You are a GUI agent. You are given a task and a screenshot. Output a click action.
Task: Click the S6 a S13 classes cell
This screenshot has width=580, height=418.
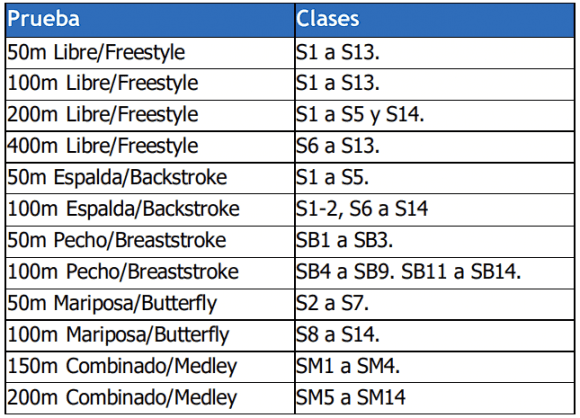pyautogui.click(x=435, y=147)
